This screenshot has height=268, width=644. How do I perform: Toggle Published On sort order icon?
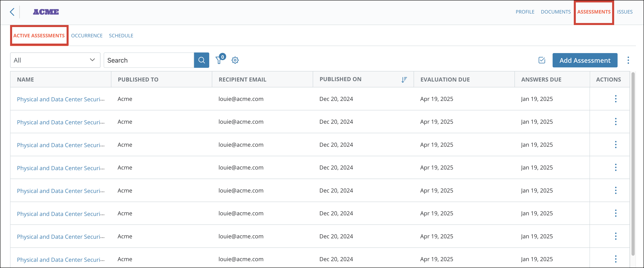click(404, 80)
